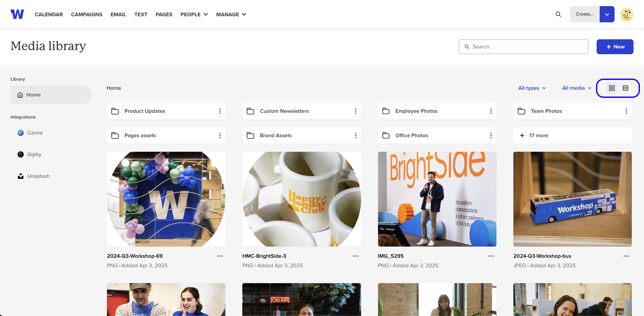Screen dimensions: 644x316
Task: Expand the MANAGE menu
Action: (x=231, y=14)
